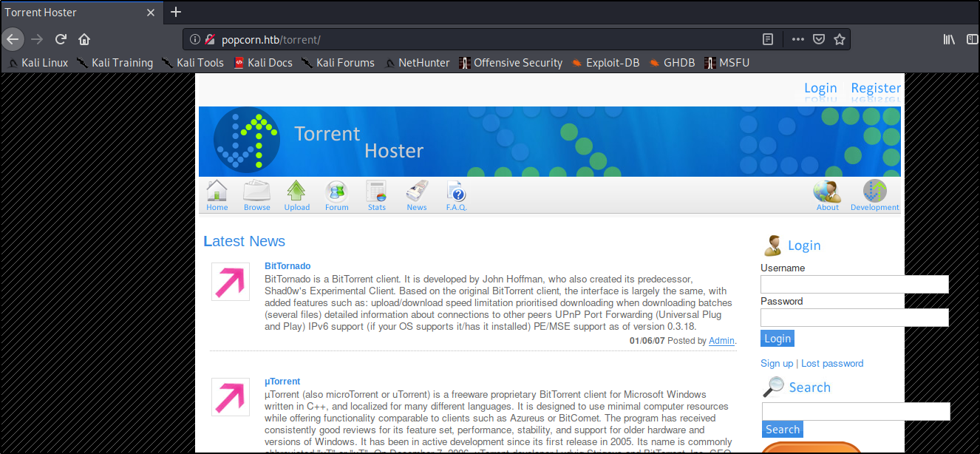Close the Torrent Hoster tab

[151, 13]
